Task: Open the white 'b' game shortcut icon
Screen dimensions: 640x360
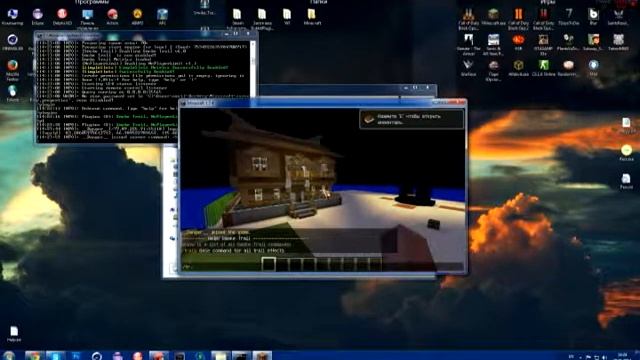Action: pos(593,17)
